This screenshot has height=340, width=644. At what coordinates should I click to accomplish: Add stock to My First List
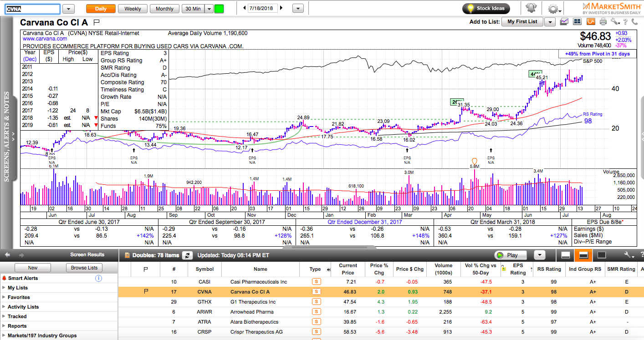(x=522, y=22)
